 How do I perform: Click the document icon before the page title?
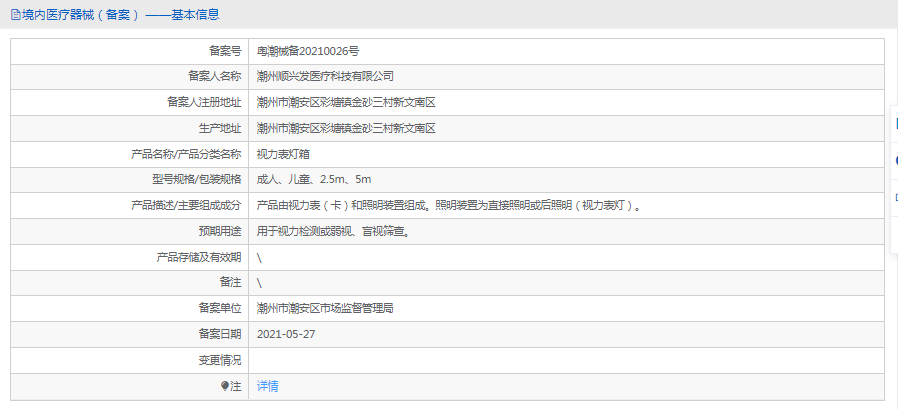point(15,15)
